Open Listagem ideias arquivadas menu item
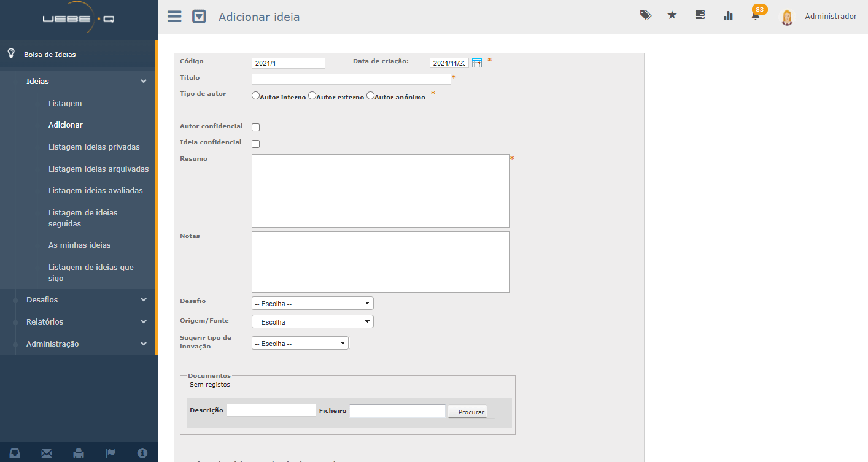Screen dimensions: 868x462 [98, 169]
